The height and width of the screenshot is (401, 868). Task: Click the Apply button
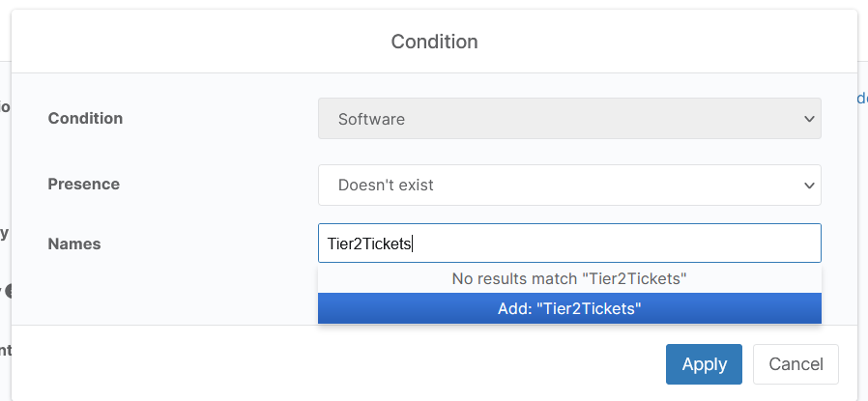[x=704, y=364]
